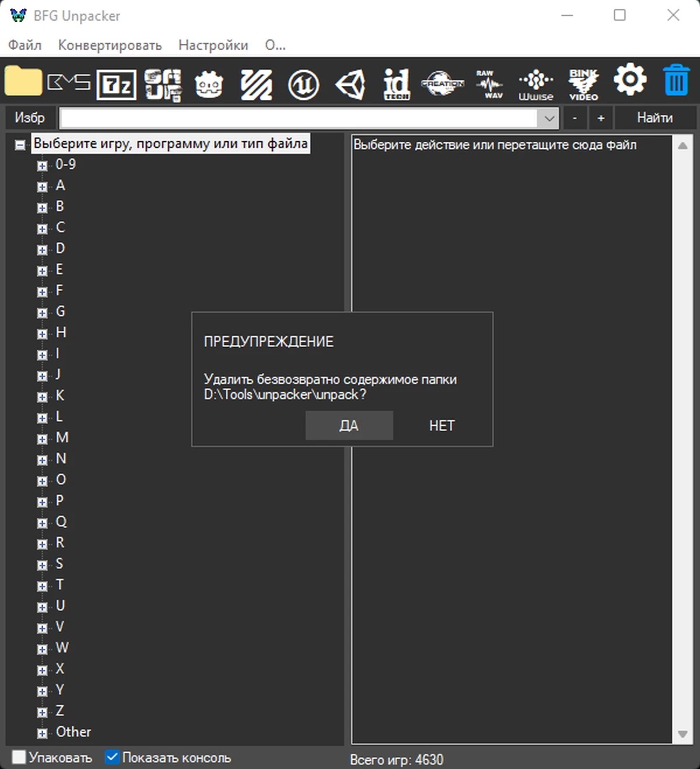Disable the Показать консоль checkbox
The image size is (700, 769).
112,757
